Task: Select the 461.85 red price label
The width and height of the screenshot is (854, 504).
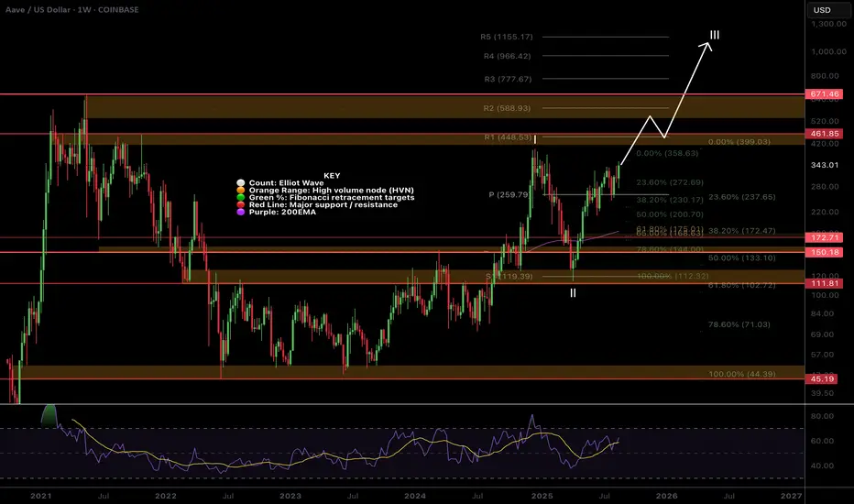Action: point(824,134)
